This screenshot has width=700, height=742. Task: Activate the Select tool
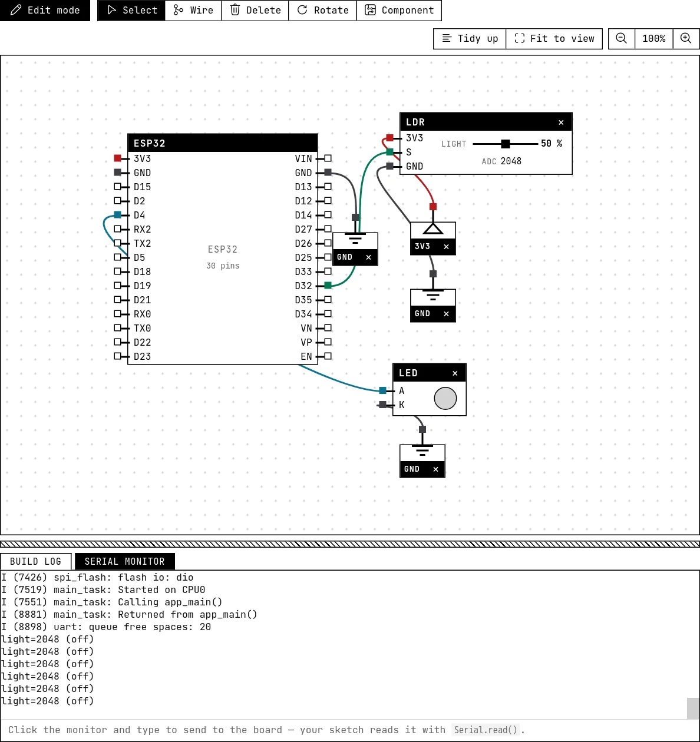click(x=132, y=10)
